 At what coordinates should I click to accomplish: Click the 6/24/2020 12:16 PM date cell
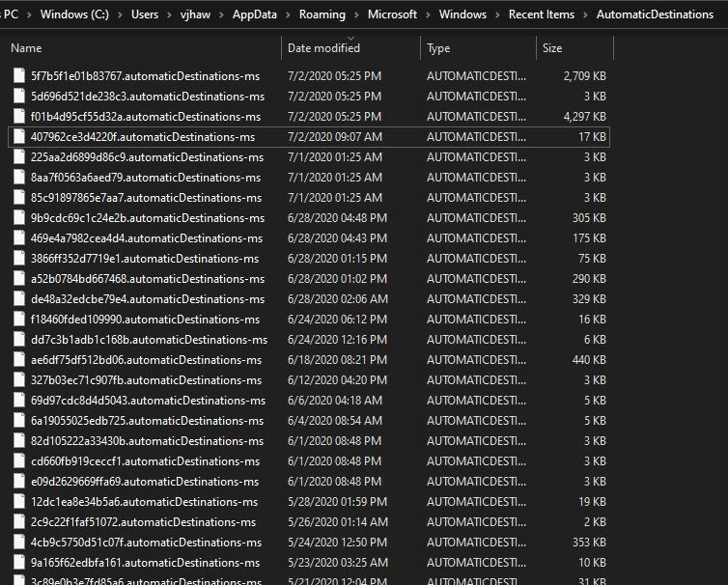click(x=337, y=340)
